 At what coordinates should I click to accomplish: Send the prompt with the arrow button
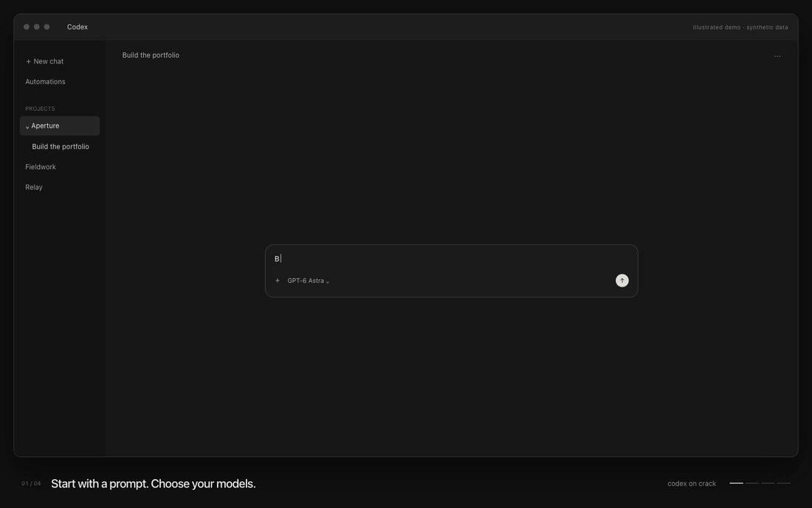click(622, 281)
